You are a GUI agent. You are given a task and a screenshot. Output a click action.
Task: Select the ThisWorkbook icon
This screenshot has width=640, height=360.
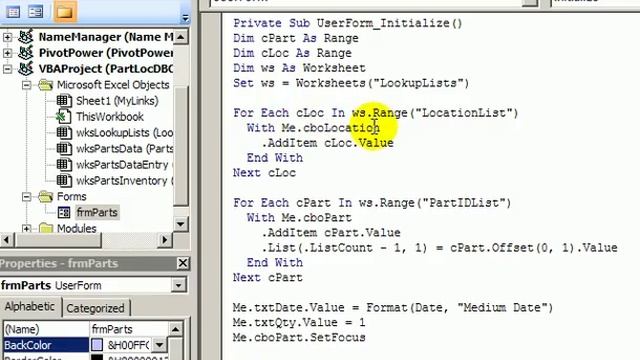click(x=64, y=117)
